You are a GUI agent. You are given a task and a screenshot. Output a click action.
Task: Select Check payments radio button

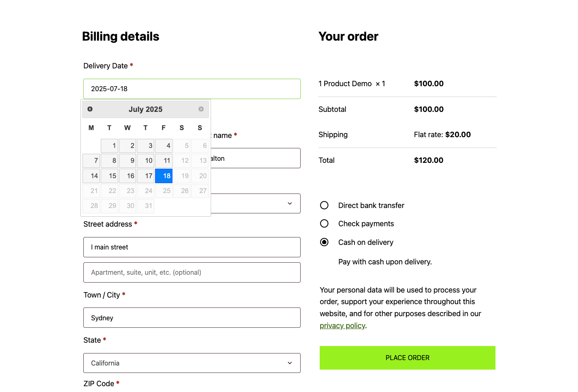coord(324,224)
